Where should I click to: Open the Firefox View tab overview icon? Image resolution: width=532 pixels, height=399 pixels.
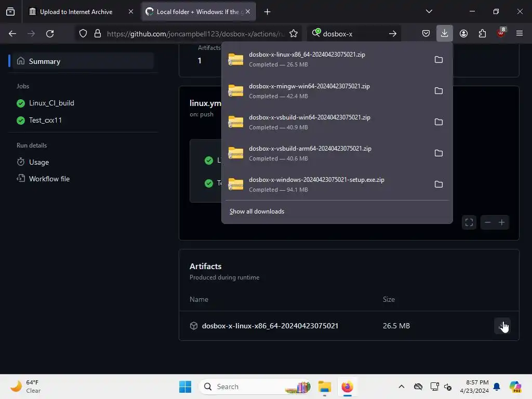pyautogui.click(x=10, y=11)
